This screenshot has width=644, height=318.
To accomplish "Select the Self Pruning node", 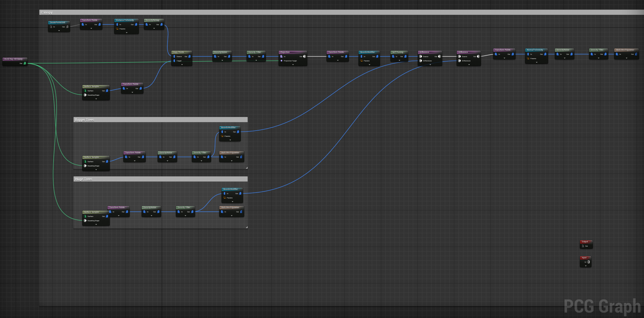I will 399,52.
